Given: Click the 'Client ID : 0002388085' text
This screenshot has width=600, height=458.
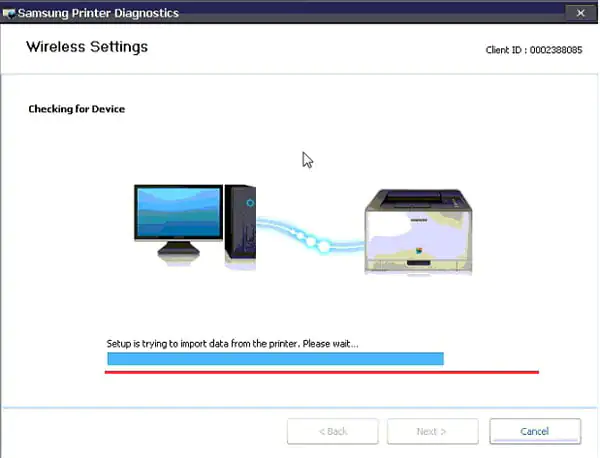Looking at the screenshot, I should [x=534, y=50].
